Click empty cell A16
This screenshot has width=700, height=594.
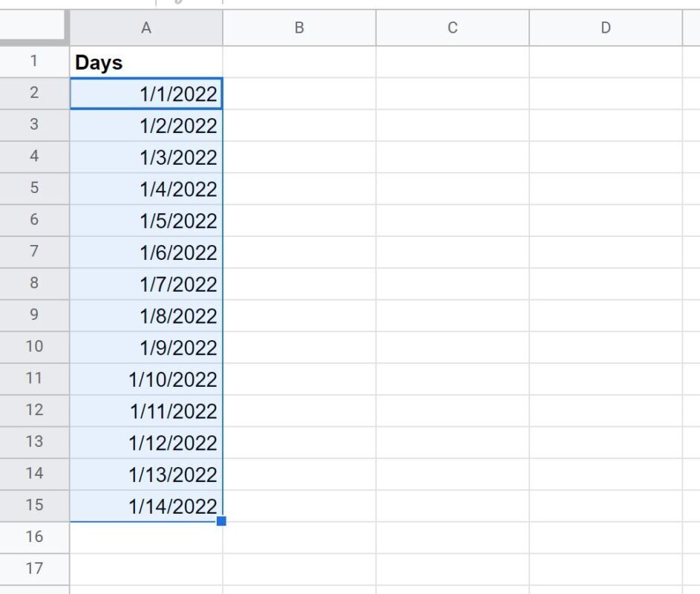point(146,538)
